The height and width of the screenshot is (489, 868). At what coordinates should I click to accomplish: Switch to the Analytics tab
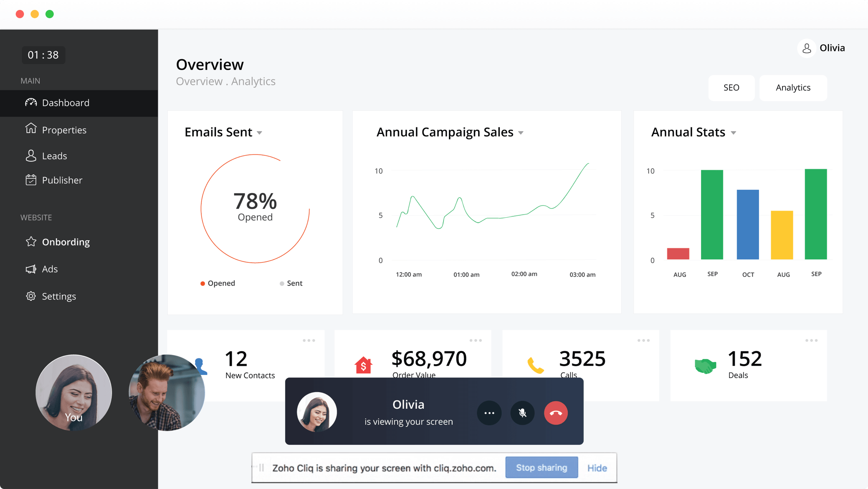(x=793, y=88)
